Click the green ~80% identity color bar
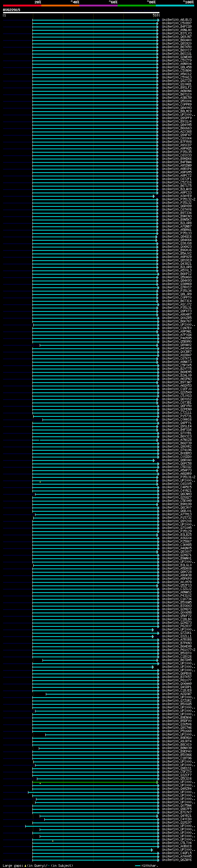 pyautogui.click(x=137, y=6)
